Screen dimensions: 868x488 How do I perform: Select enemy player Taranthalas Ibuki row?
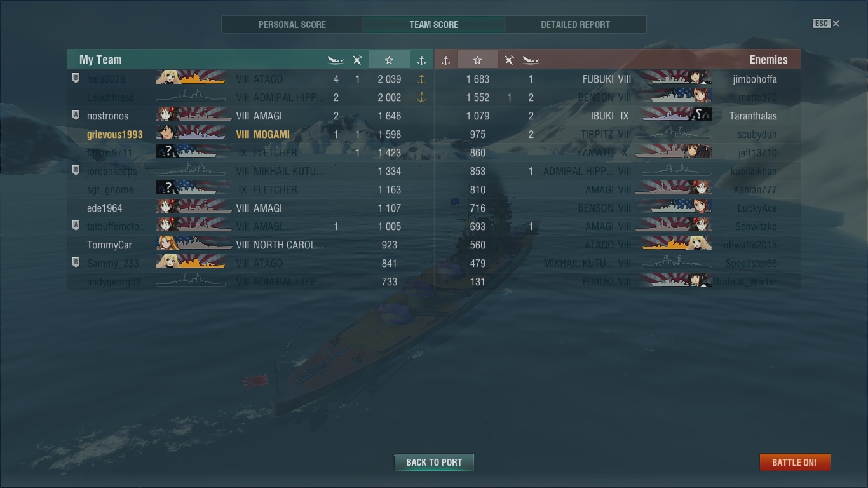(x=617, y=116)
